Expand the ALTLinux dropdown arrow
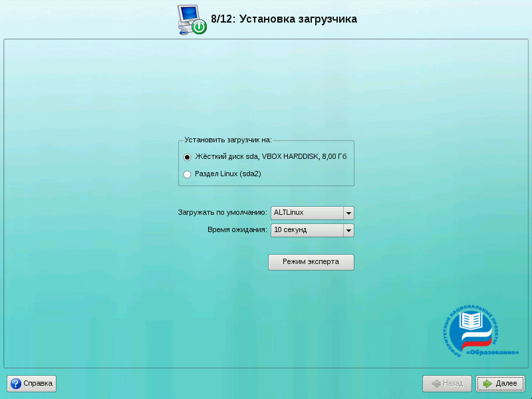The height and width of the screenshot is (399, 532). tap(348, 213)
